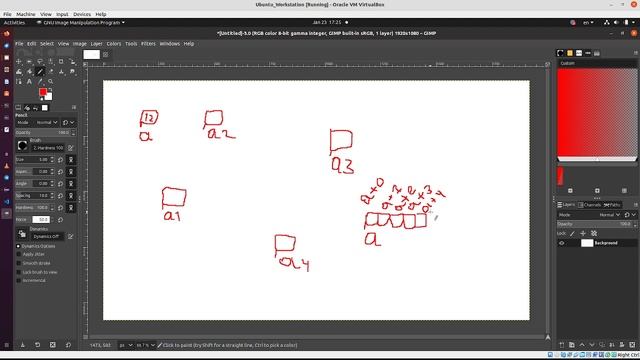Reset brush Spacing to default
Screen dimensions: 640x360
60,196
